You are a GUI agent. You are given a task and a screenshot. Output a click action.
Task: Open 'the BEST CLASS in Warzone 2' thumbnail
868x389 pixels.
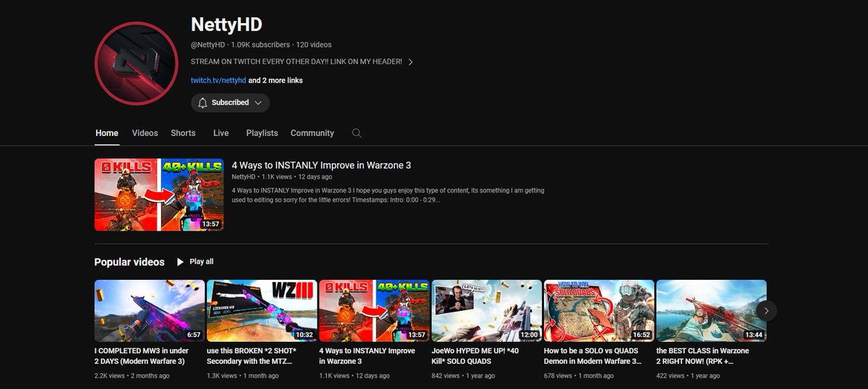click(x=711, y=311)
